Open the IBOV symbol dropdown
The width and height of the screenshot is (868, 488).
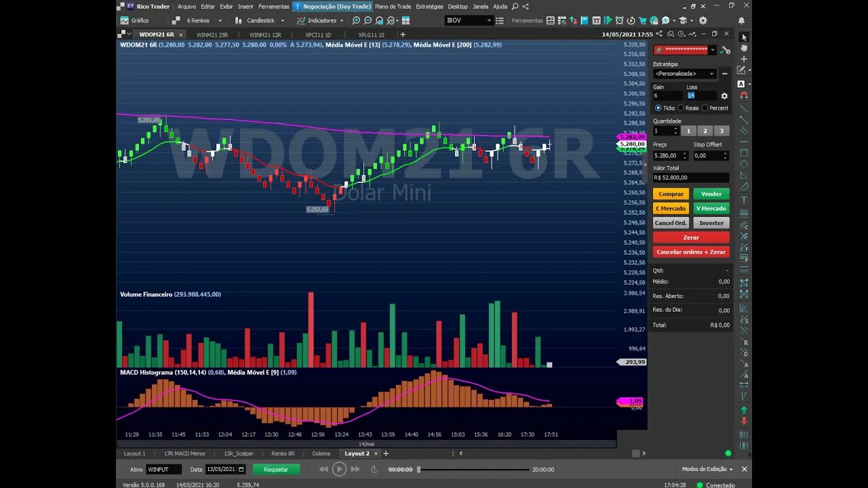pos(488,20)
